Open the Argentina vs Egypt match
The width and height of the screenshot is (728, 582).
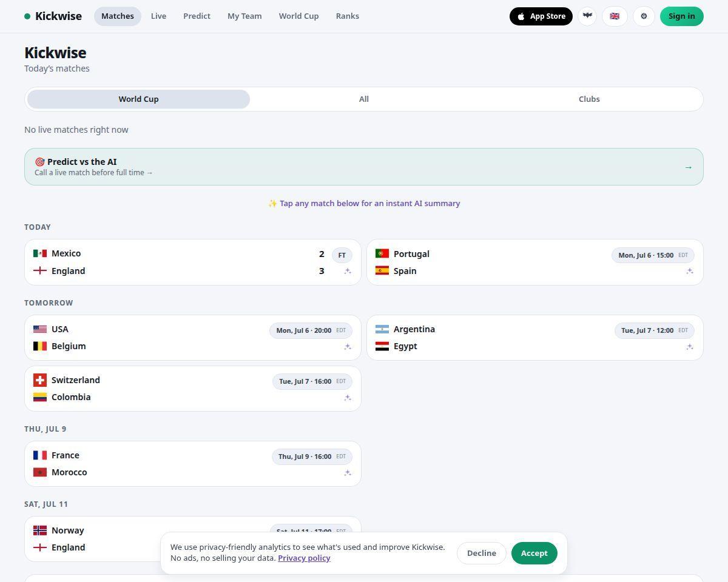535,338
